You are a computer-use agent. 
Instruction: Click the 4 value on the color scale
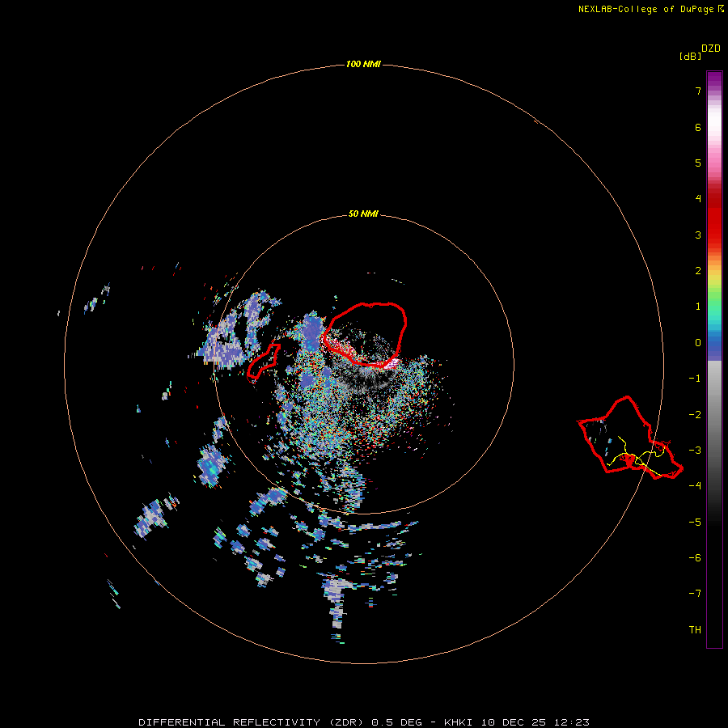[x=698, y=199]
